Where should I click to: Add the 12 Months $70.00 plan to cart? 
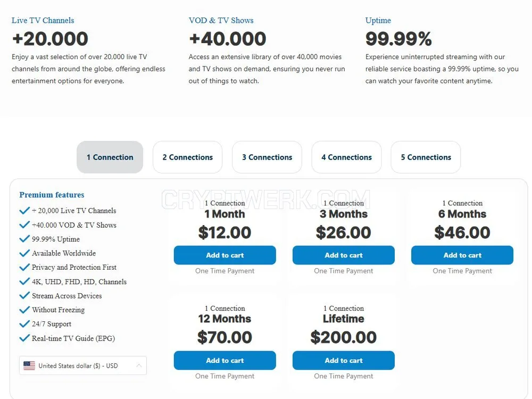pyautogui.click(x=225, y=360)
